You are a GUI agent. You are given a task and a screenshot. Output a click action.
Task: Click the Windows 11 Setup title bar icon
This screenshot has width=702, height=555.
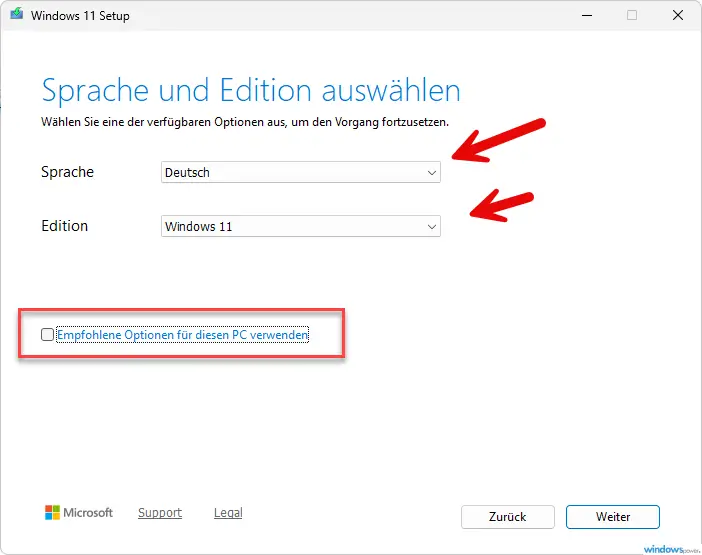click(16, 16)
